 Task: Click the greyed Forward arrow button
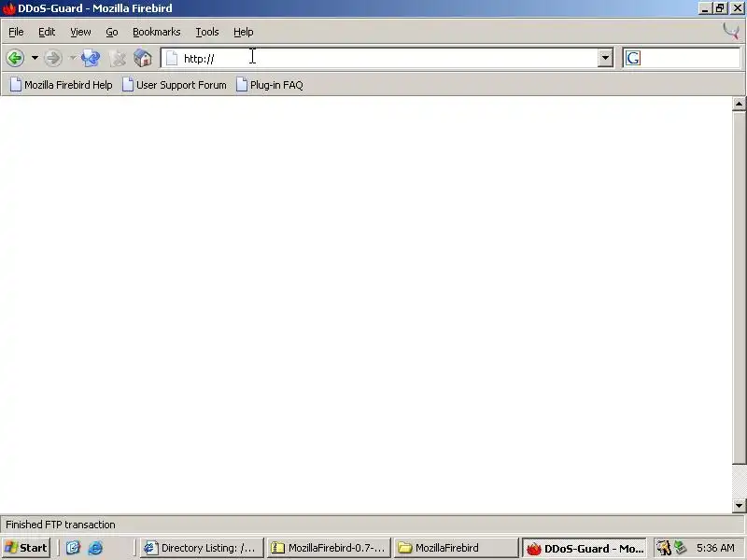[53, 58]
